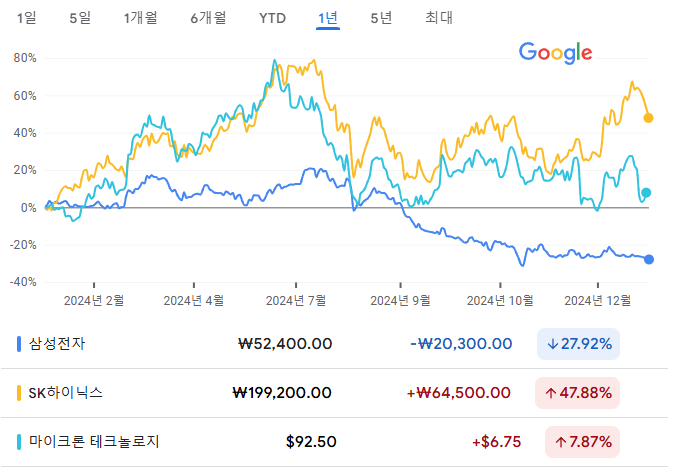This screenshot has width=675, height=472.
Task: Click the 2024년 2월 axis label
Action: [94, 301]
